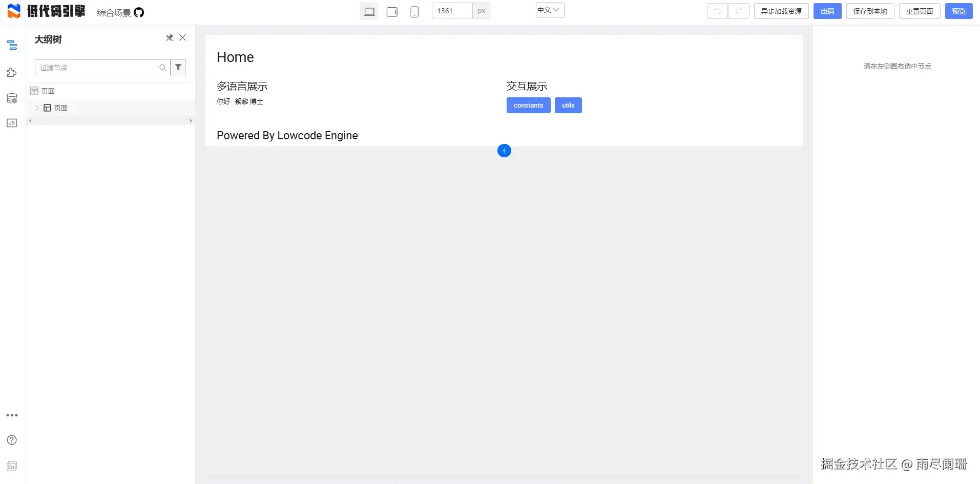This screenshot has height=484, width=980.
Task: Click the filter funnel icon in outline
Action: tap(178, 68)
